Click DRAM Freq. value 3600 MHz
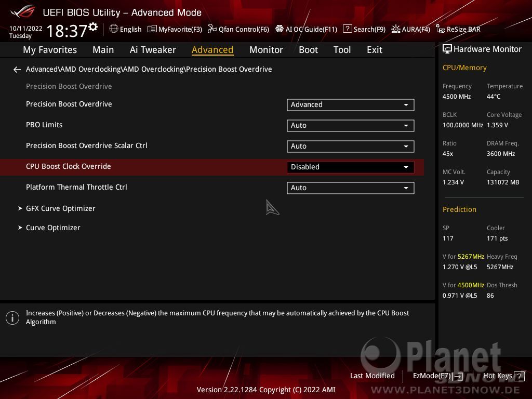This screenshot has width=532, height=399. pyautogui.click(x=501, y=154)
